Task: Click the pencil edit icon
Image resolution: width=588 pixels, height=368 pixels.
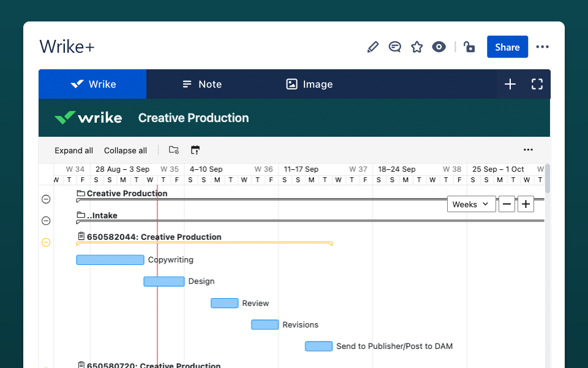Action: [x=373, y=47]
